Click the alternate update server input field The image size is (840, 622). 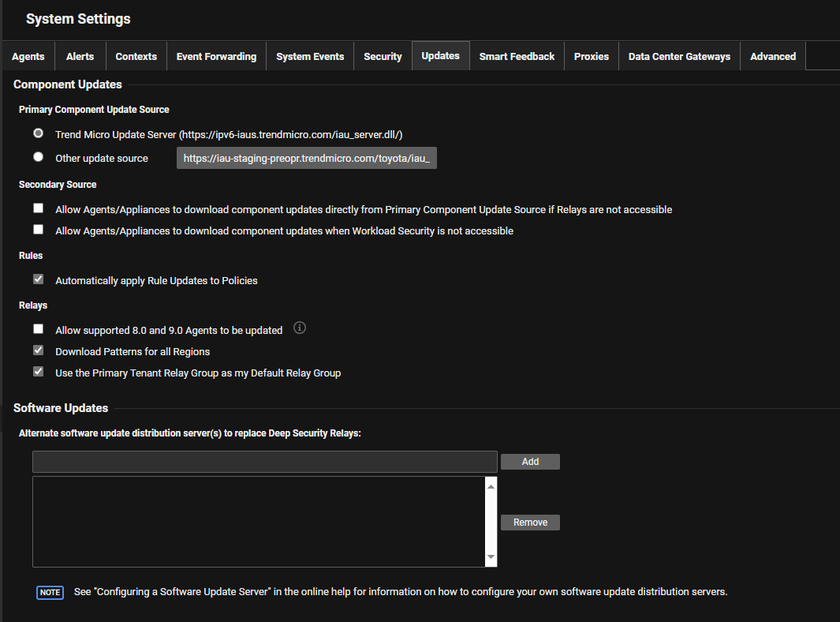264,461
